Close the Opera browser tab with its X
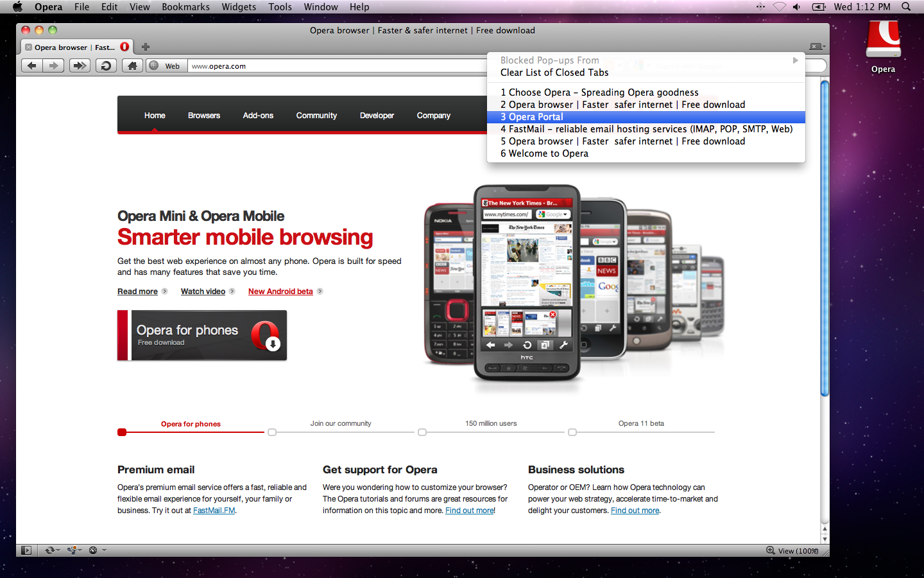924x578 pixels. point(28,47)
